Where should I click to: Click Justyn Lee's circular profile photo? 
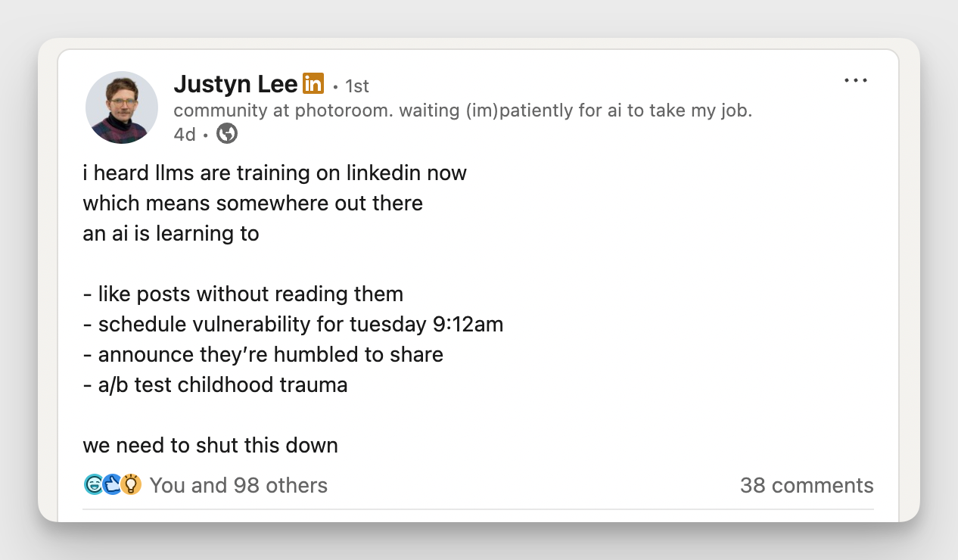click(x=122, y=107)
